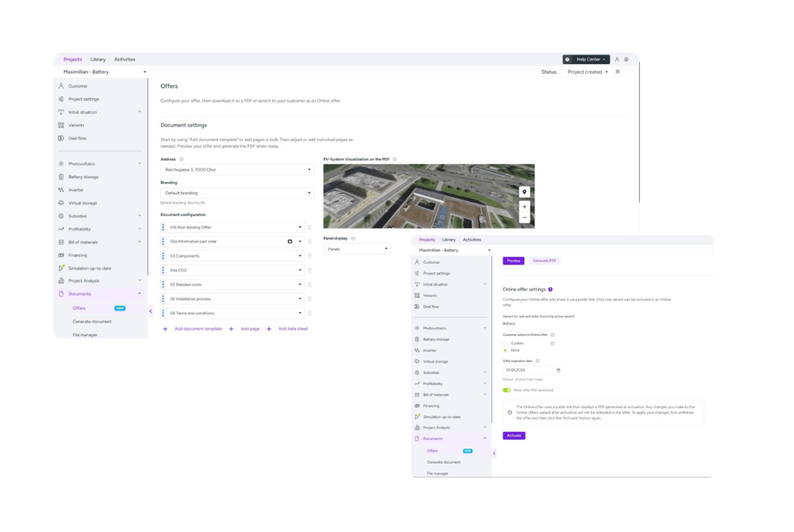Open the Activities tab in the top bar

125,60
